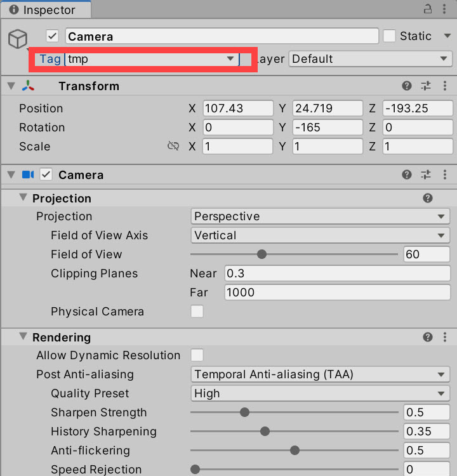
Task: Click the Projection section title
Action: point(62,199)
